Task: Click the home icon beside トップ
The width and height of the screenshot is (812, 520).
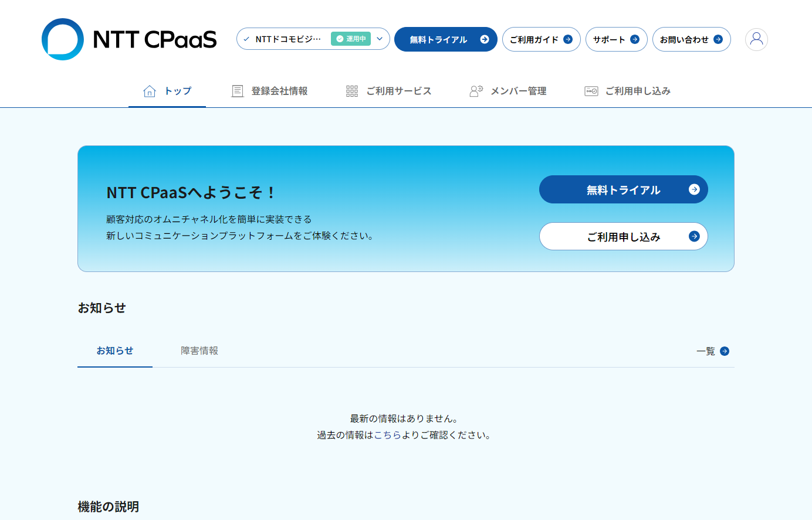Action: tap(150, 91)
